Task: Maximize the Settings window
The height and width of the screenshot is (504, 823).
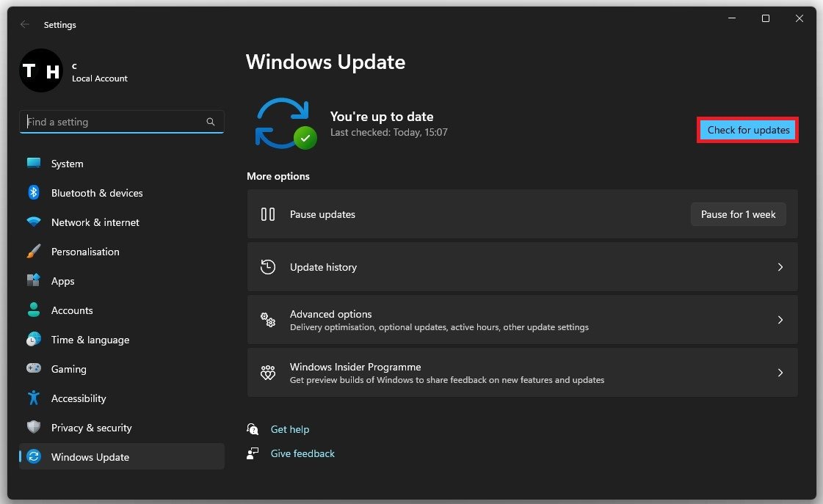Action: (765, 18)
